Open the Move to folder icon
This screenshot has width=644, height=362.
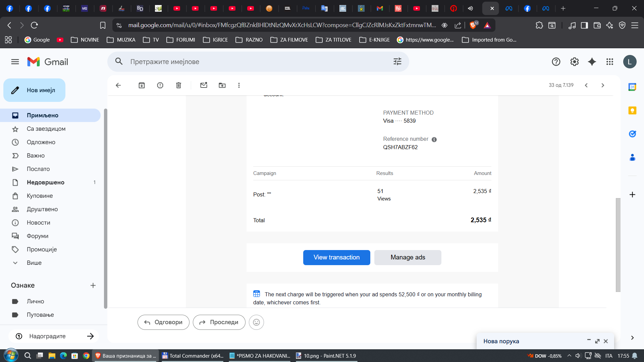(x=222, y=85)
